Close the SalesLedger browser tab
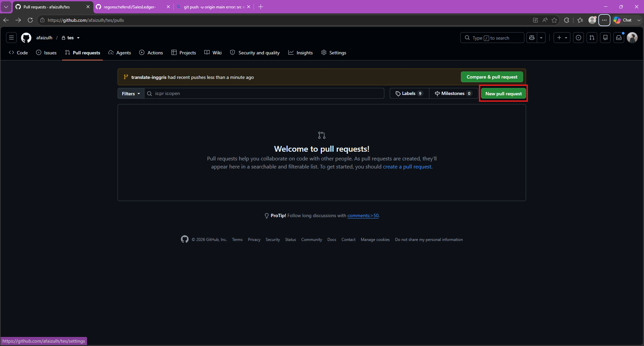 tap(168, 7)
